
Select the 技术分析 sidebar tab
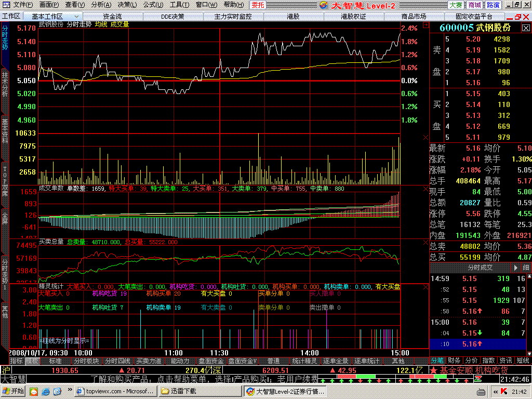(5, 84)
